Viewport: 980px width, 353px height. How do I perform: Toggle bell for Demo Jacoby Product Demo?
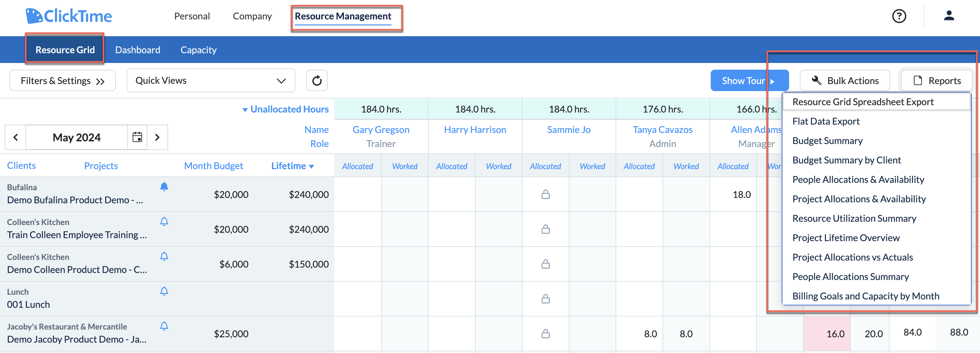point(164,326)
